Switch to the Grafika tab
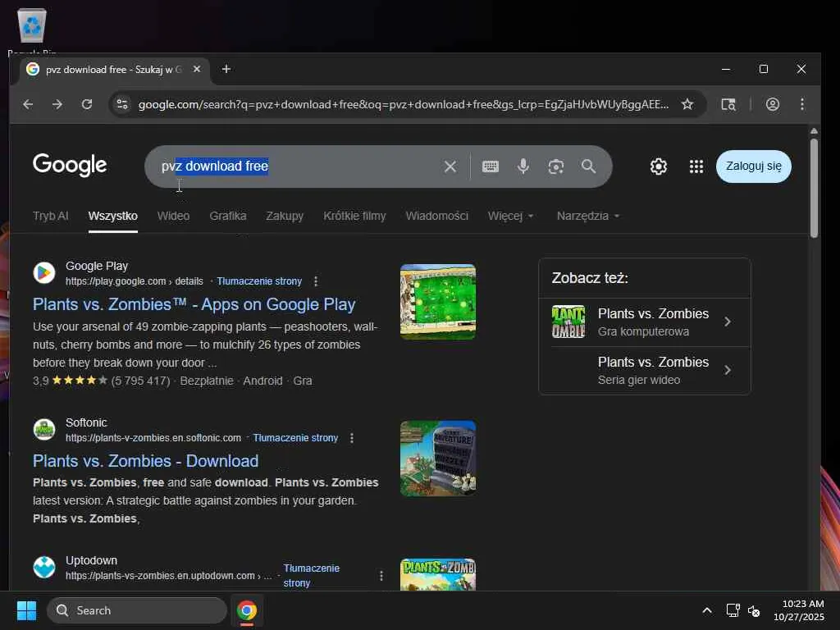Screen dimensions: 840x630 228,216
